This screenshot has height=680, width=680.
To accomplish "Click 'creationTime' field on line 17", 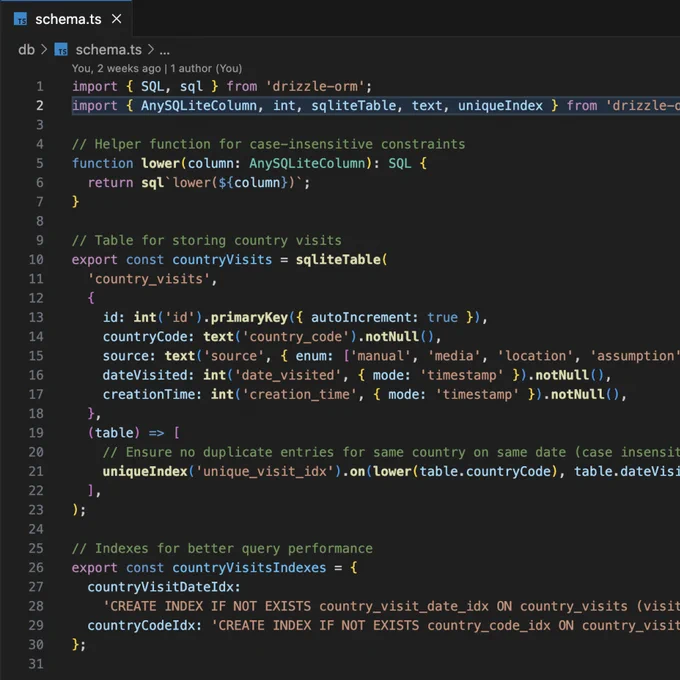I will click(149, 394).
